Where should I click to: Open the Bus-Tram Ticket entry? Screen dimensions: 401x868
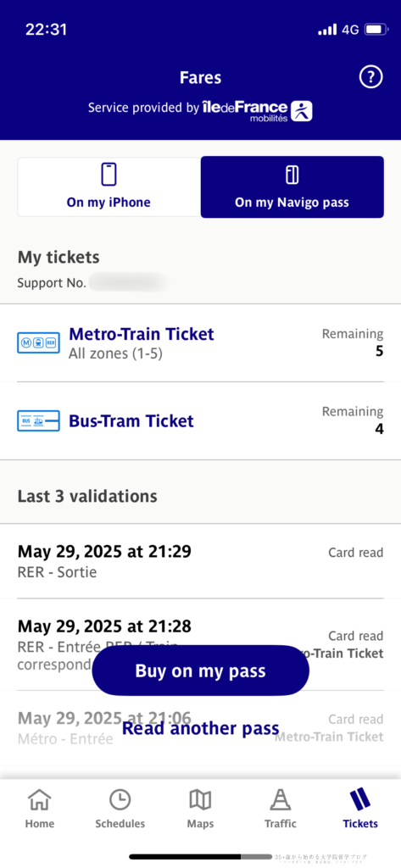point(200,421)
